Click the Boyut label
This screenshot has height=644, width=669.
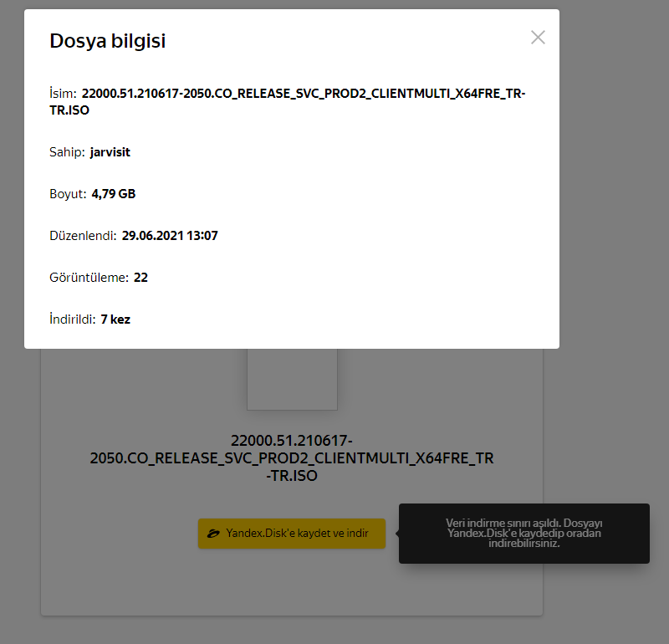pos(68,194)
